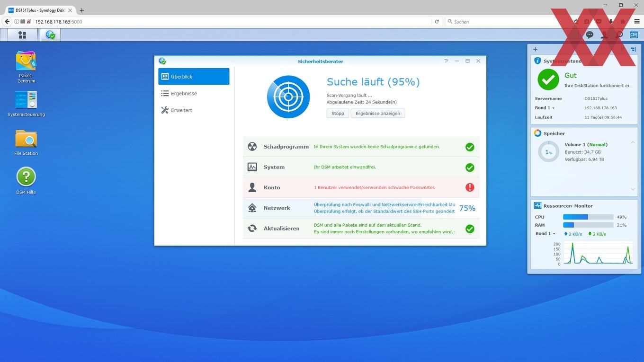The image size is (644, 362).
Task: Open the DSM main menu grid
Action: (x=22, y=35)
